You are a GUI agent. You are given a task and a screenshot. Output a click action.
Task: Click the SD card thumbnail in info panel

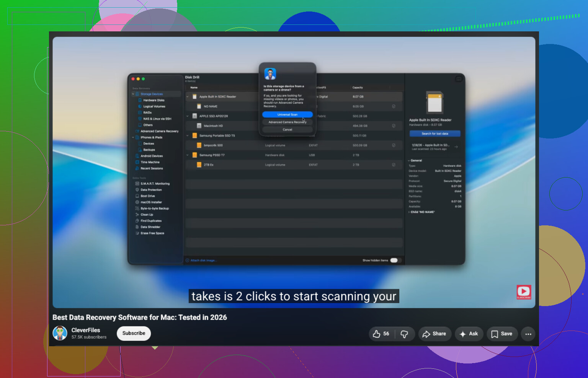click(435, 103)
